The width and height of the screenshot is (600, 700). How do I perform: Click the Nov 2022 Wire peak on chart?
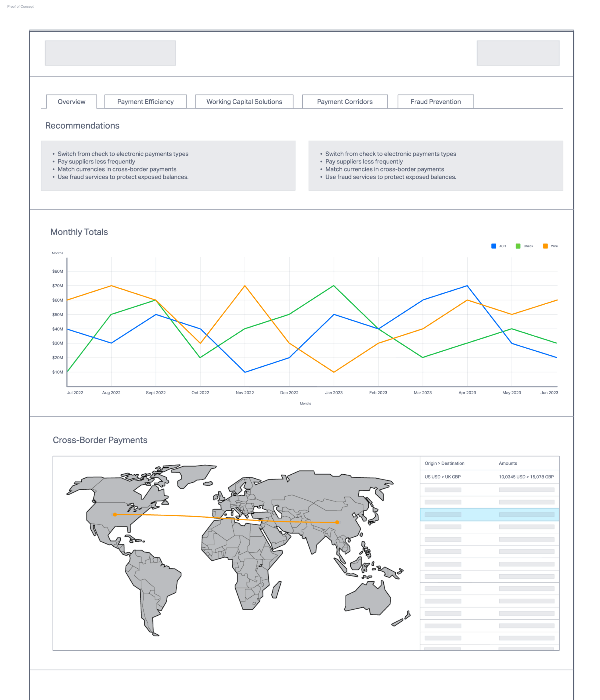click(244, 286)
